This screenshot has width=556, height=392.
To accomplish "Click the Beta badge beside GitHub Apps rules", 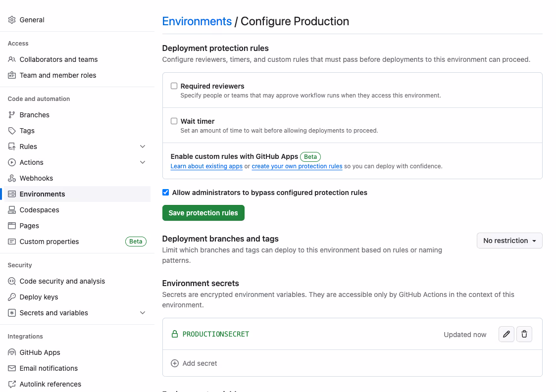I will [x=310, y=157].
